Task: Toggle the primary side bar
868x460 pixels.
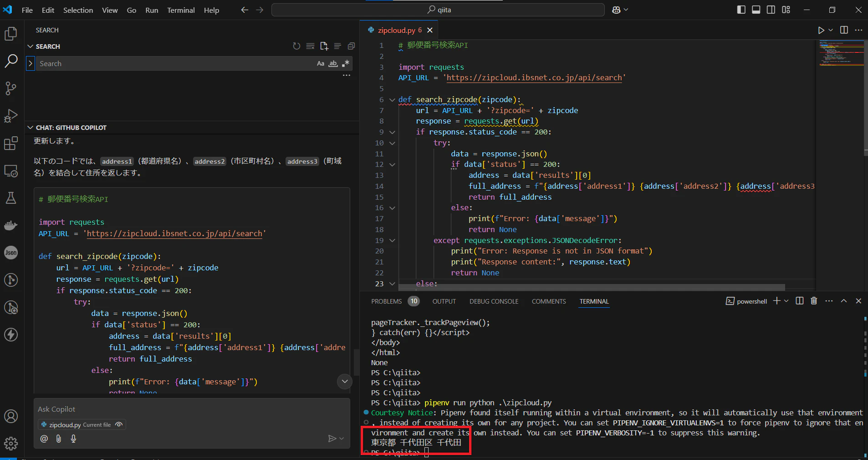Action: click(x=741, y=10)
